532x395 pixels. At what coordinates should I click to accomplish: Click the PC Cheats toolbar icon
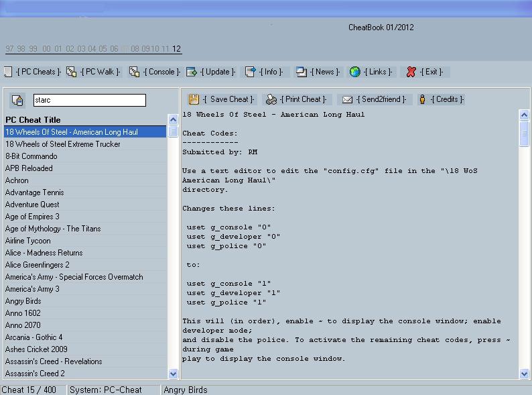tap(8, 72)
